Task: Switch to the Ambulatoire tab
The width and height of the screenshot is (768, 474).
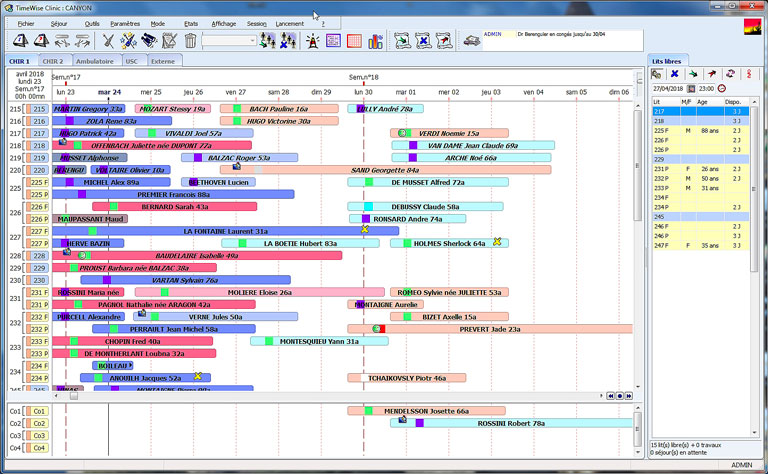Action: tap(94, 62)
